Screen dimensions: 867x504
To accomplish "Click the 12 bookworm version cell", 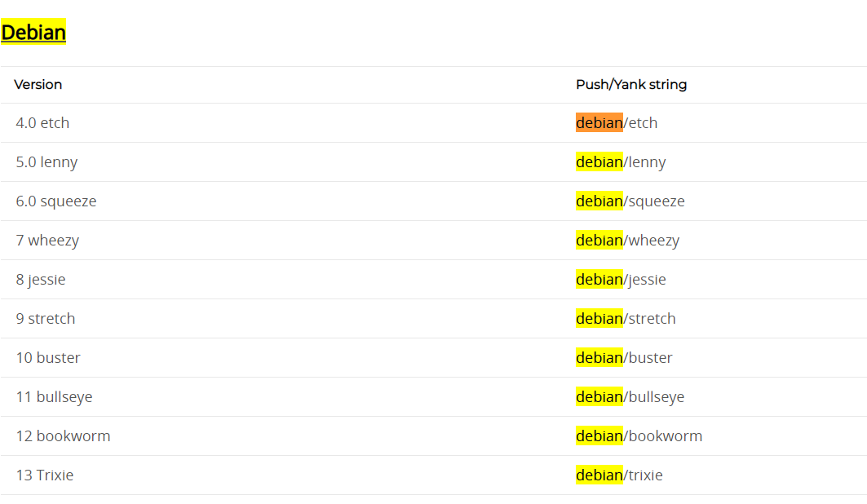I will pyautogui.click(x=64, y=436).
